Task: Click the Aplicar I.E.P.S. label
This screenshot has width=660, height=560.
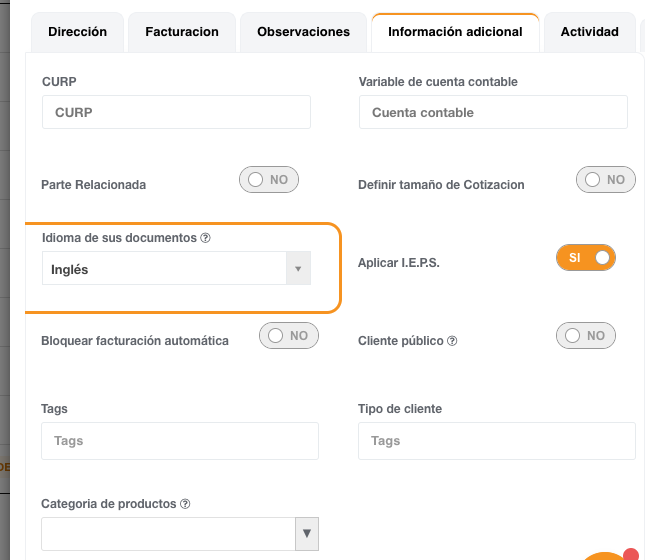Action: pyautogui.click(x=399, y=263)
